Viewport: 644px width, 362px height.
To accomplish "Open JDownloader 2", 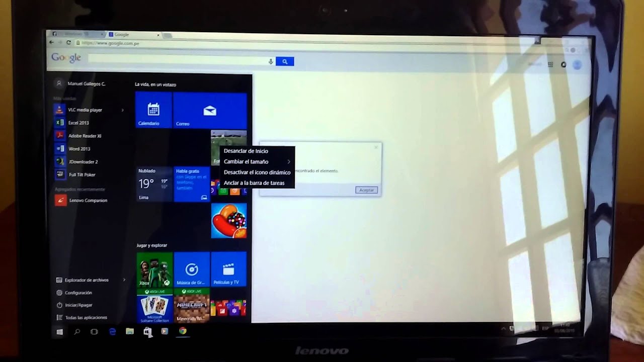I will coord(83,162).
